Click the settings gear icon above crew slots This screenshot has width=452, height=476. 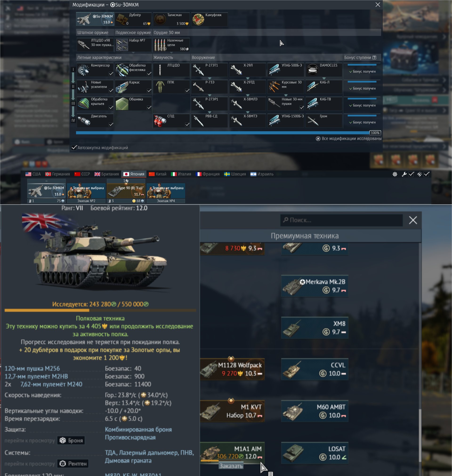[x=395, y=174]
